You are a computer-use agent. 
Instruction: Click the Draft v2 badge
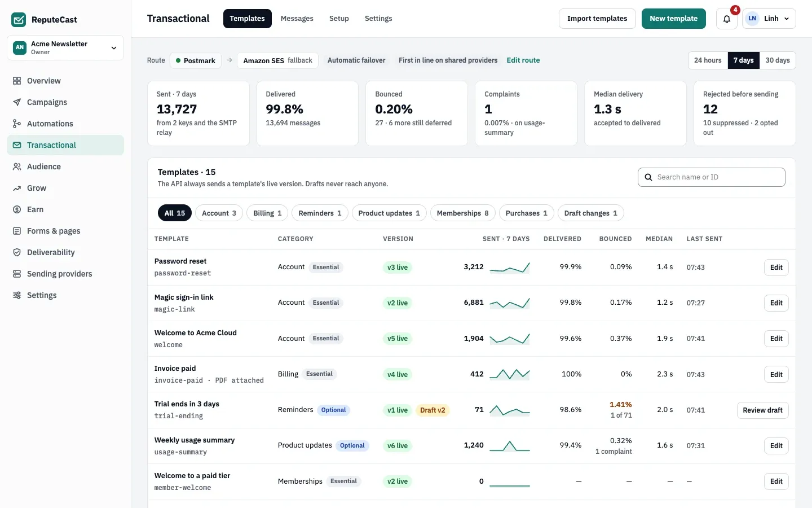(433, 410)
